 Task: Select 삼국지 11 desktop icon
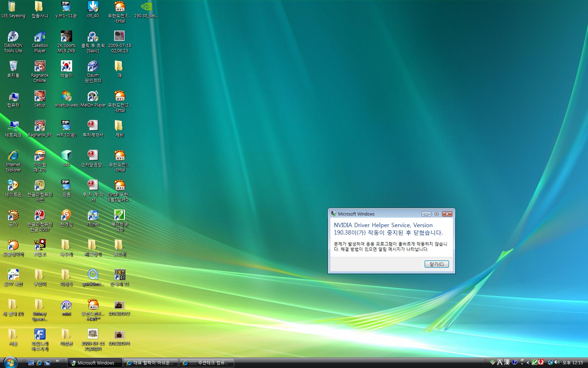120,278
